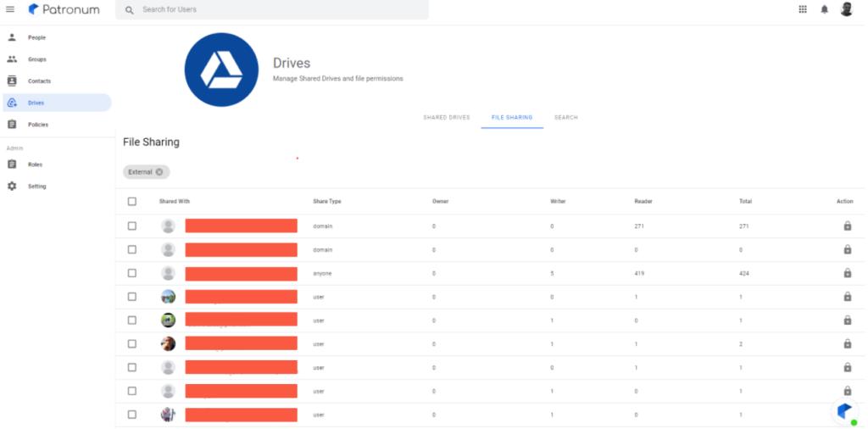Open the Patronum chat widget

point(845,412)
